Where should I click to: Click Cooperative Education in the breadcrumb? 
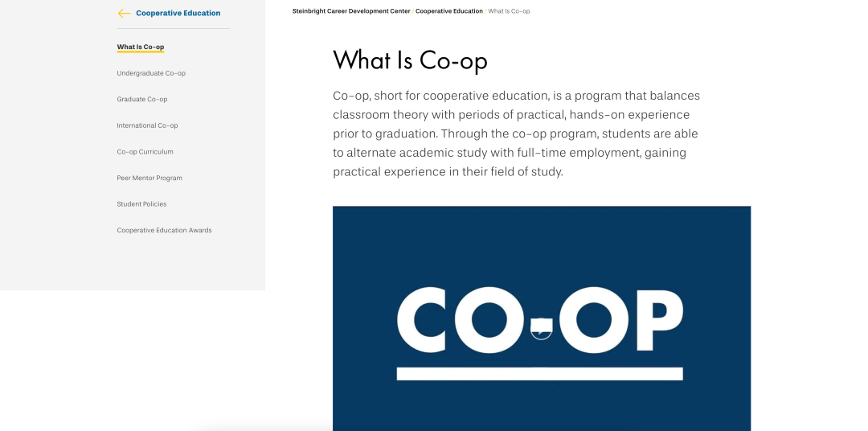(x=449, y=11)
